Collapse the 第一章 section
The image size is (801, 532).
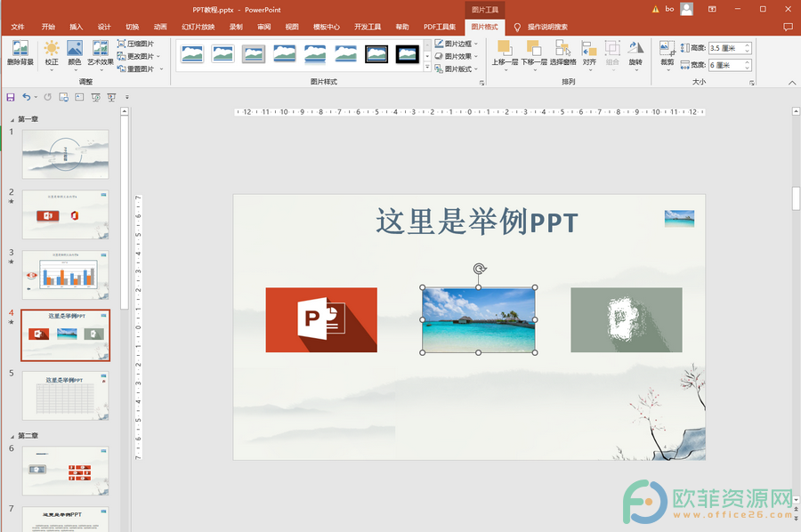tap(12, 119)
